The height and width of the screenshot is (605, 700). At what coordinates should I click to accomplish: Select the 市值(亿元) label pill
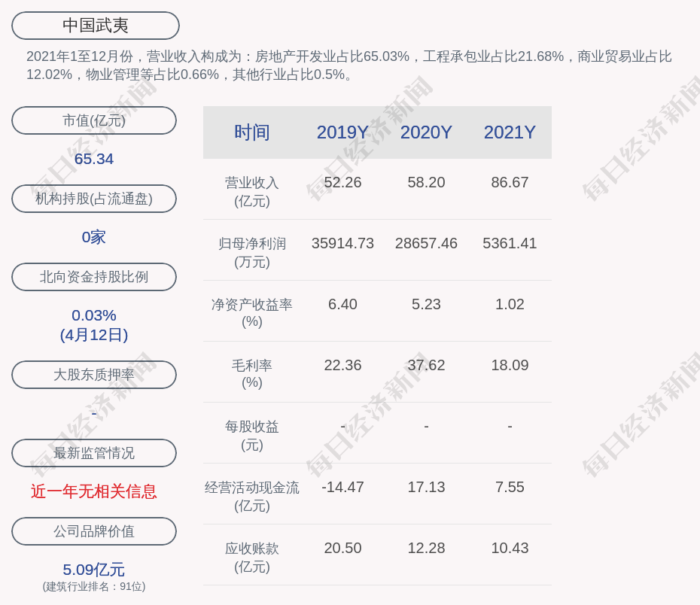tap(94, 120)
